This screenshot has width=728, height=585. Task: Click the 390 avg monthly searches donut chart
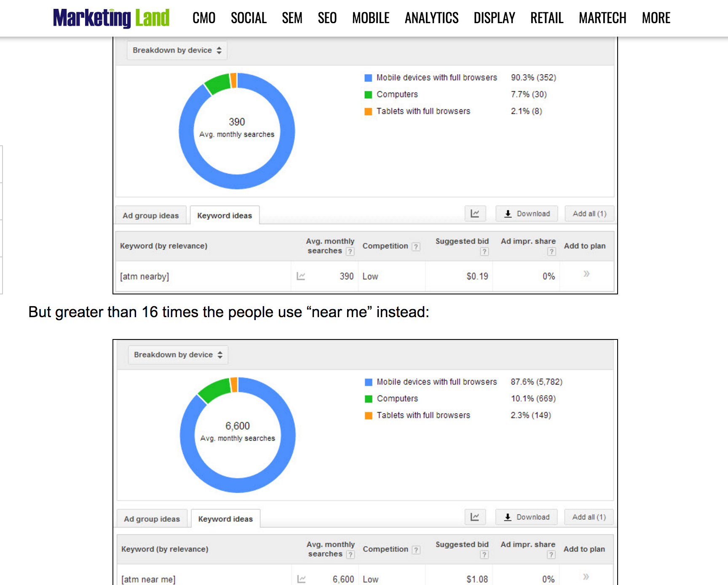coord(237,131)
